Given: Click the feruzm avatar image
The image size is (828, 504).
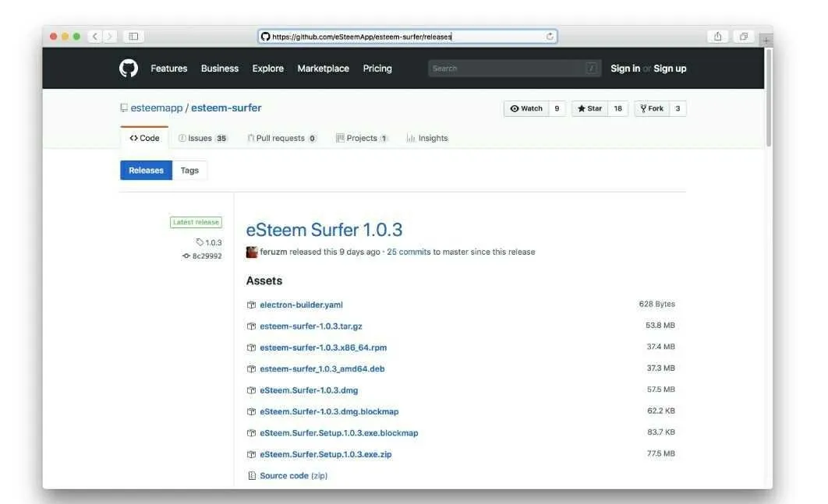Looking at the screenshot, I should click(252, 252).
